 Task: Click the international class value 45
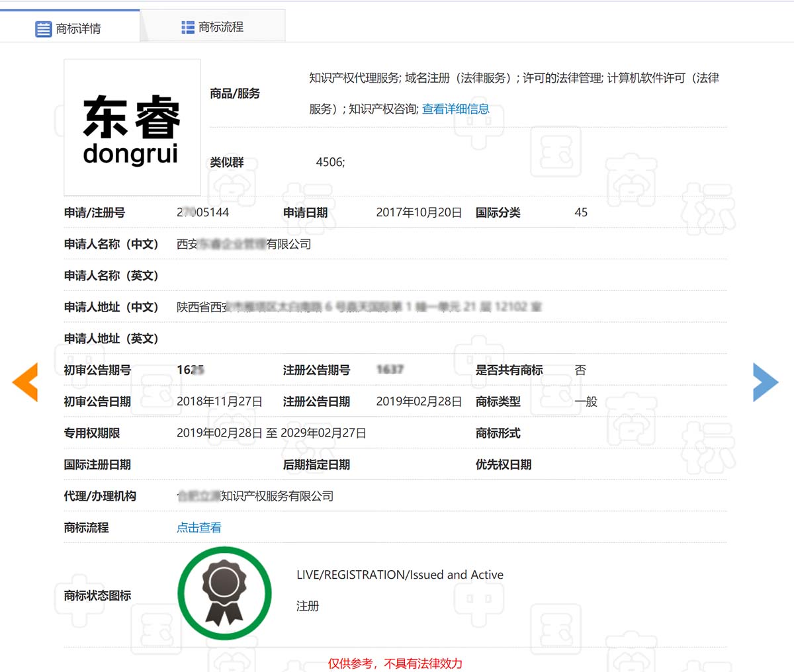(x=581, y=212)
